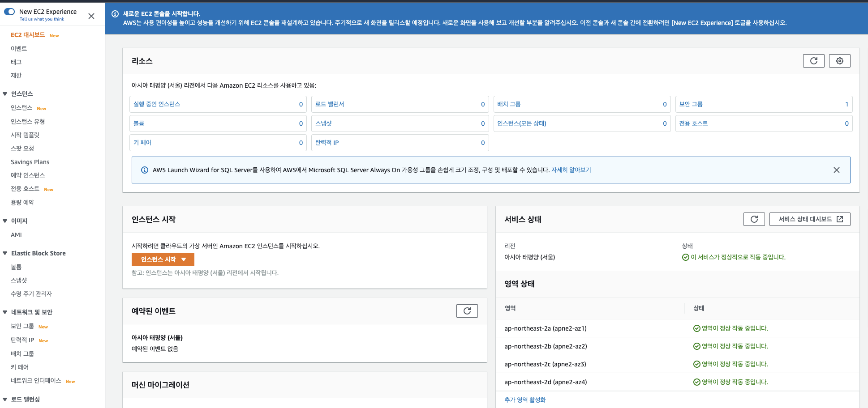Viewport: 868px width, 408px height.
Task: Open 탄력적 IP sidebar item
Action: [22, 340]
